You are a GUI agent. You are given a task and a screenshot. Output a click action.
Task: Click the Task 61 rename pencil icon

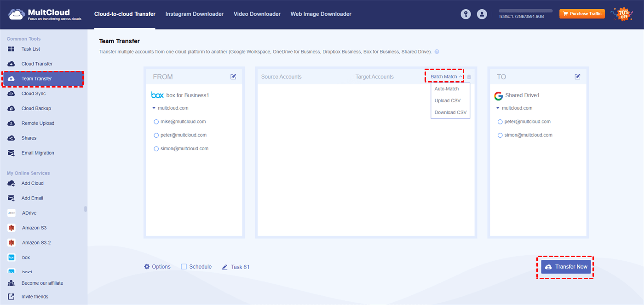225,267
